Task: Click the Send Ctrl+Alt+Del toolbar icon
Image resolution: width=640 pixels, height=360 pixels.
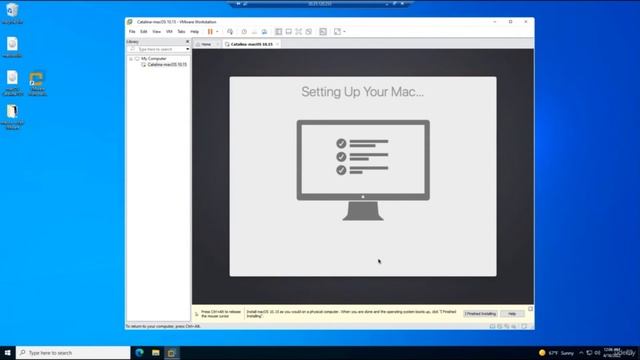Action: point(230,31)
